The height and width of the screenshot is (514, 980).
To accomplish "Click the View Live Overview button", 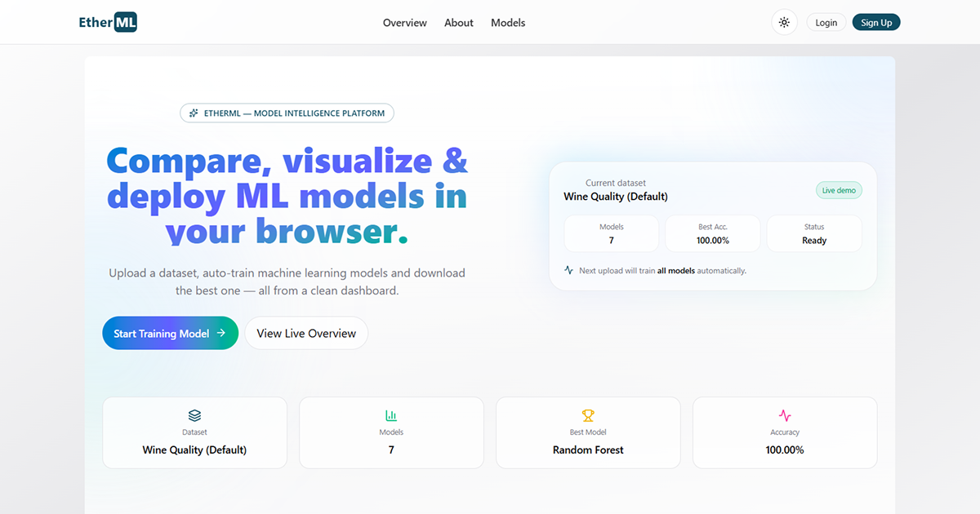I will [306, 333].
